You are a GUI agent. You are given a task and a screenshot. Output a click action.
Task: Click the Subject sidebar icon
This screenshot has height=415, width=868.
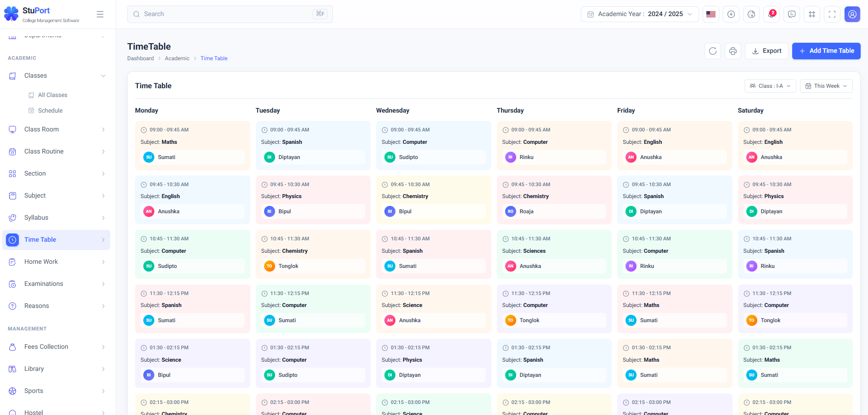[x=12, y=196]
